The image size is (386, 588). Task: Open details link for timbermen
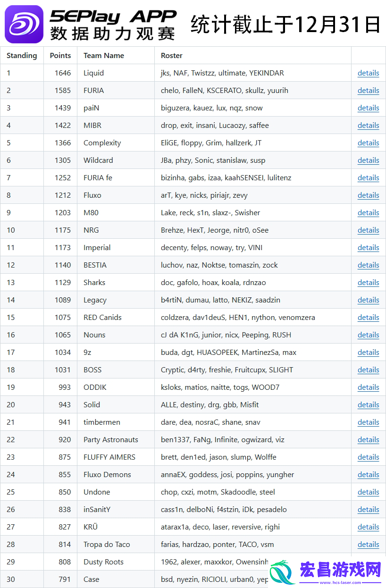point(368,422)
